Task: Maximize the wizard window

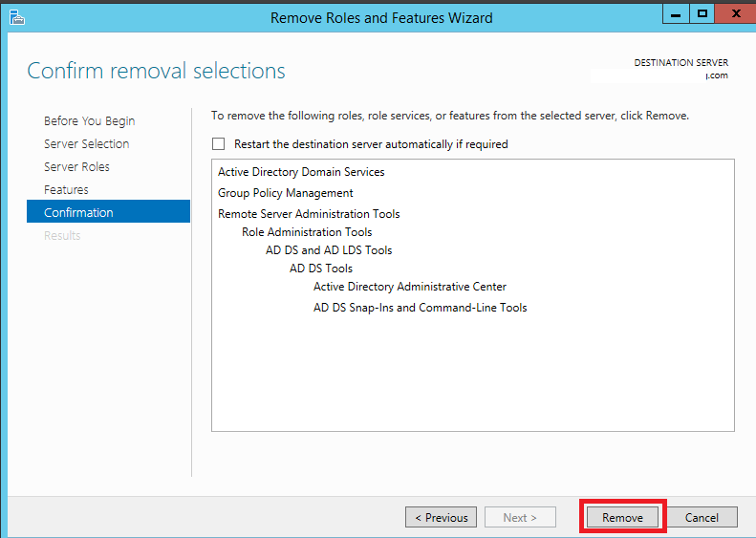Action: (702, 14)
